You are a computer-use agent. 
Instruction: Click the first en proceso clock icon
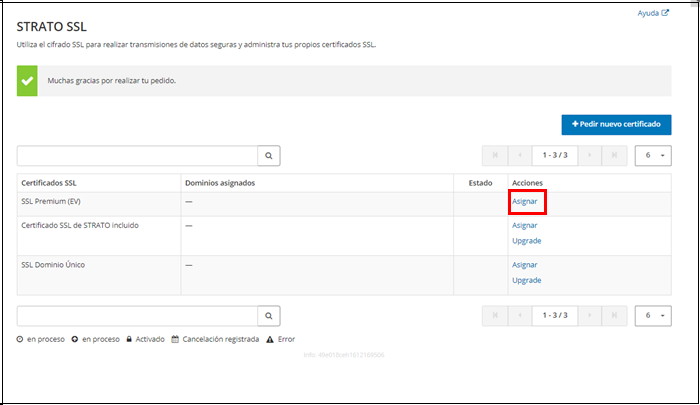click(x=20, y=339)
